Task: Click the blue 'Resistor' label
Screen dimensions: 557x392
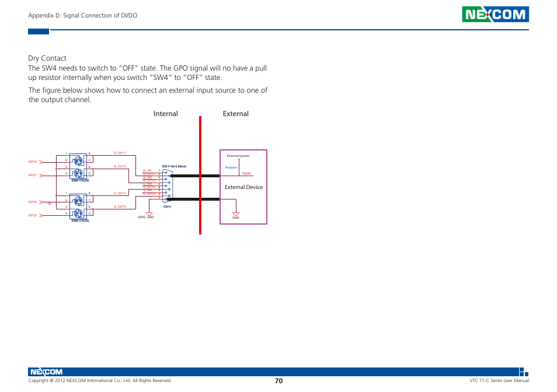Action: (231, 167)
